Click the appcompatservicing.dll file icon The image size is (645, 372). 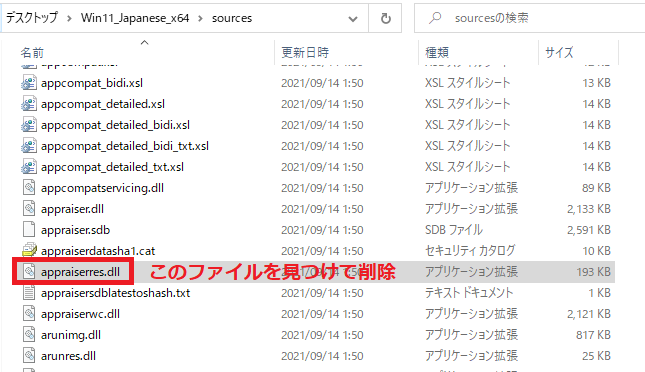[x=29, y=188]
